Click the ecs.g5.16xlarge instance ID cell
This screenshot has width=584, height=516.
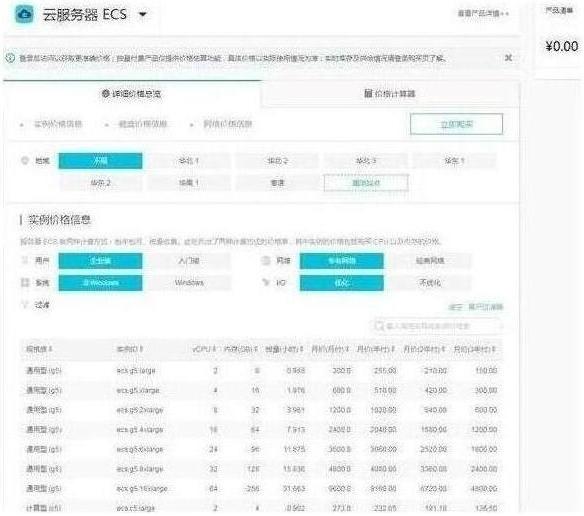(x=142, y=488)
